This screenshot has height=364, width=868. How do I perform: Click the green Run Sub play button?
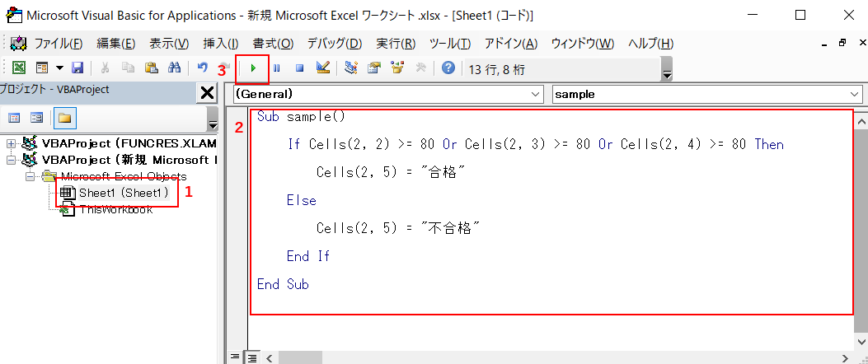[x=253, y=68]
